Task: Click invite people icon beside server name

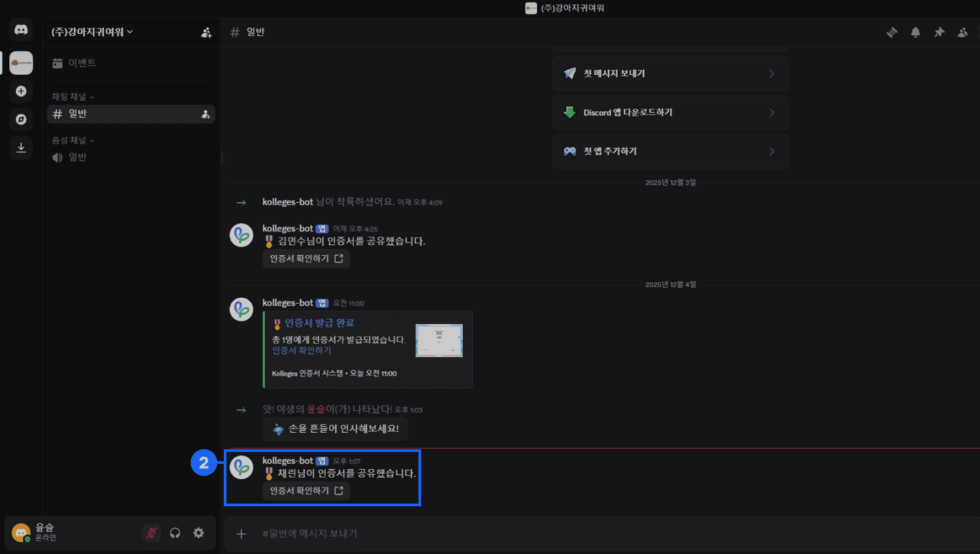Action: [x=207, y=32]
